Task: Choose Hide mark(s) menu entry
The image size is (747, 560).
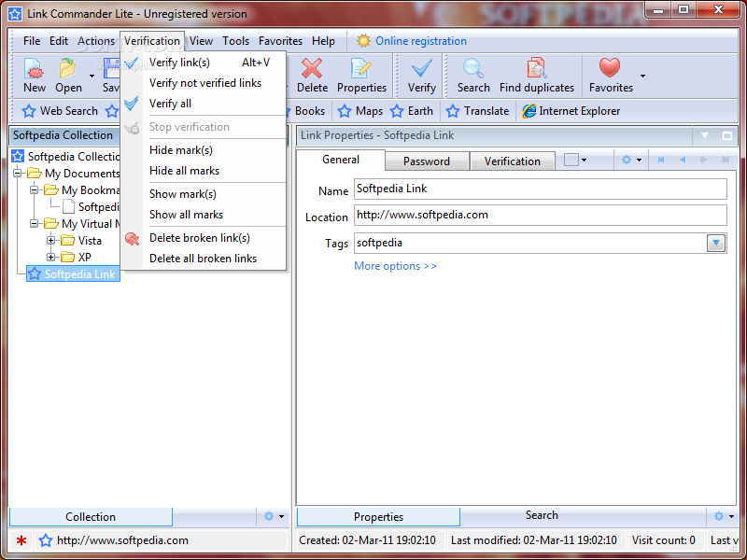Action: [204, 150]
